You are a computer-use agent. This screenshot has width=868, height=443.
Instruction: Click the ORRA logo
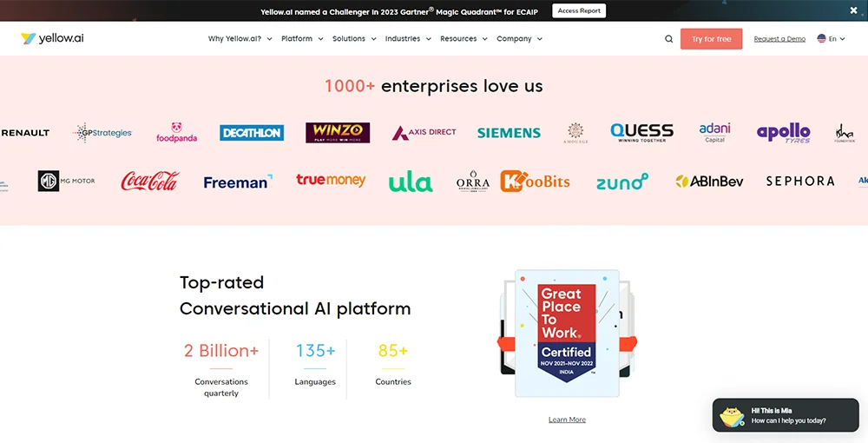tap(473, 181)
